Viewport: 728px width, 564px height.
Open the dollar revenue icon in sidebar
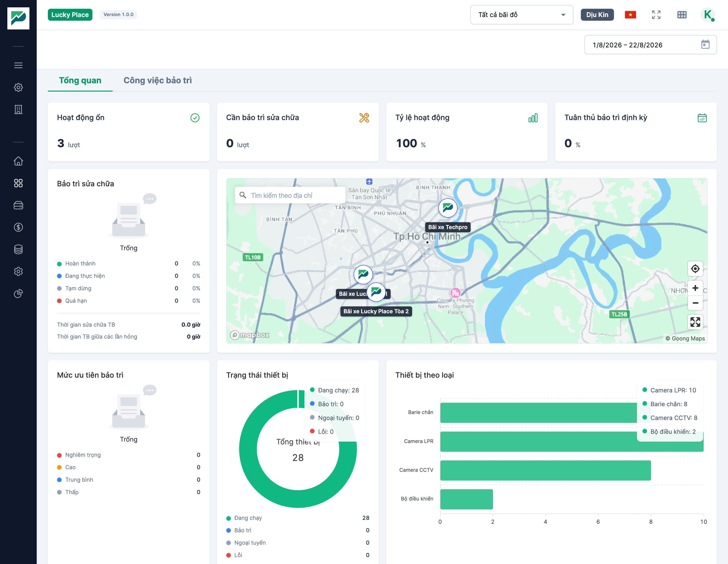point(18,227)
